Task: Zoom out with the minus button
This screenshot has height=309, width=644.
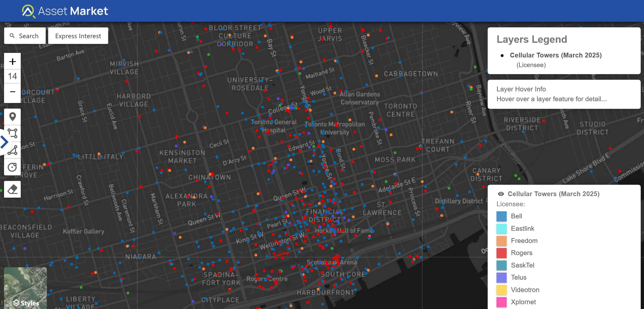Action: tap(12, 92)
